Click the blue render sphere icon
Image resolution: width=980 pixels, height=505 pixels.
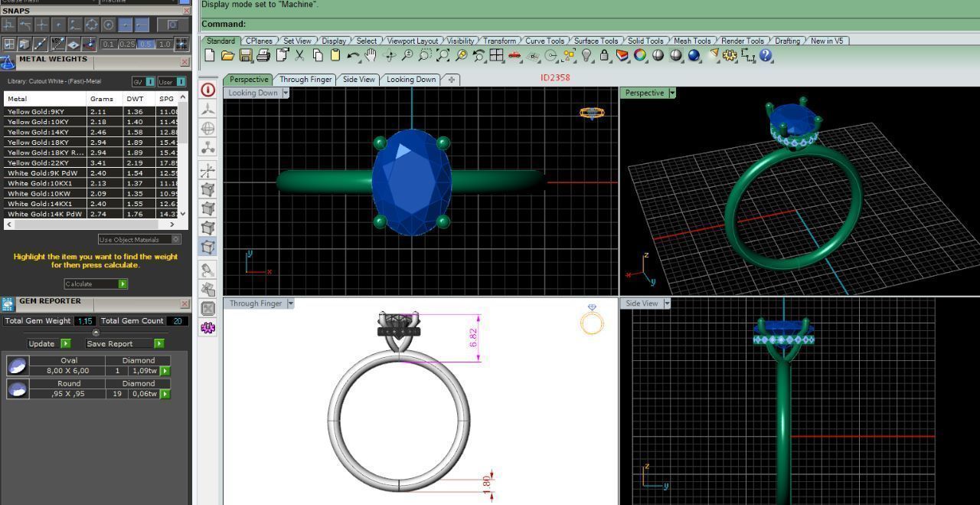tap(694, 55)
